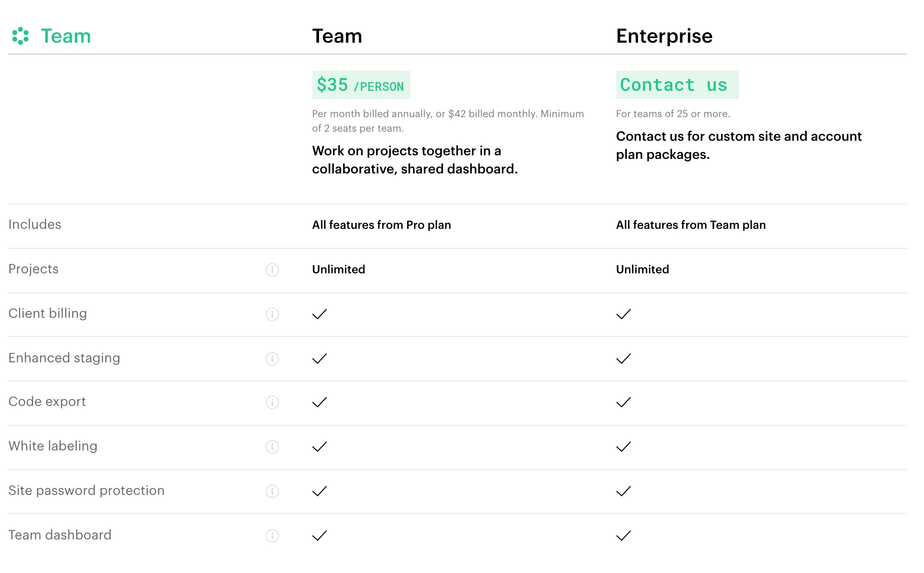Select the Enterprise plan column heading
The width and height of the screenshot is (924, 573).
(x=664, y=36)
